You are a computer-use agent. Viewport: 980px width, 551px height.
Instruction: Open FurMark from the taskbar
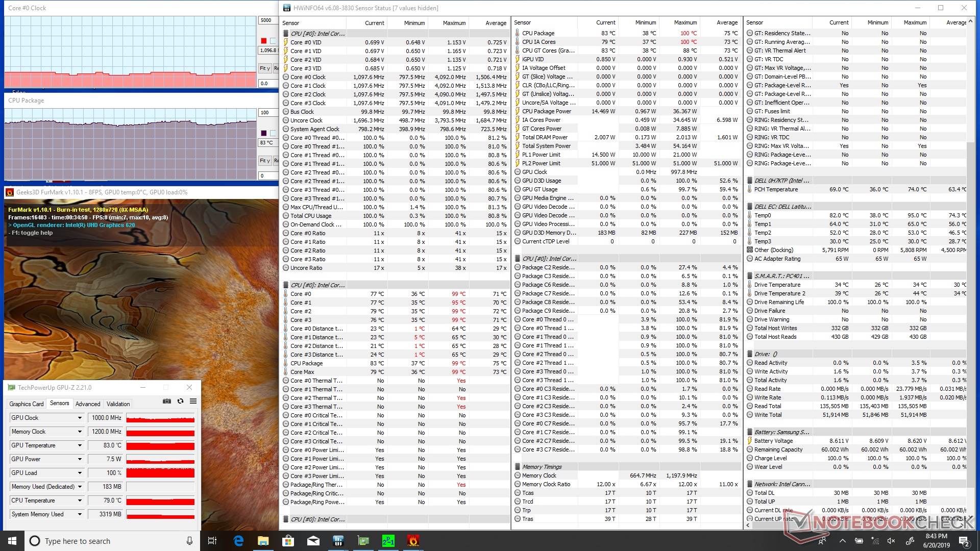(x=413, y=541)
